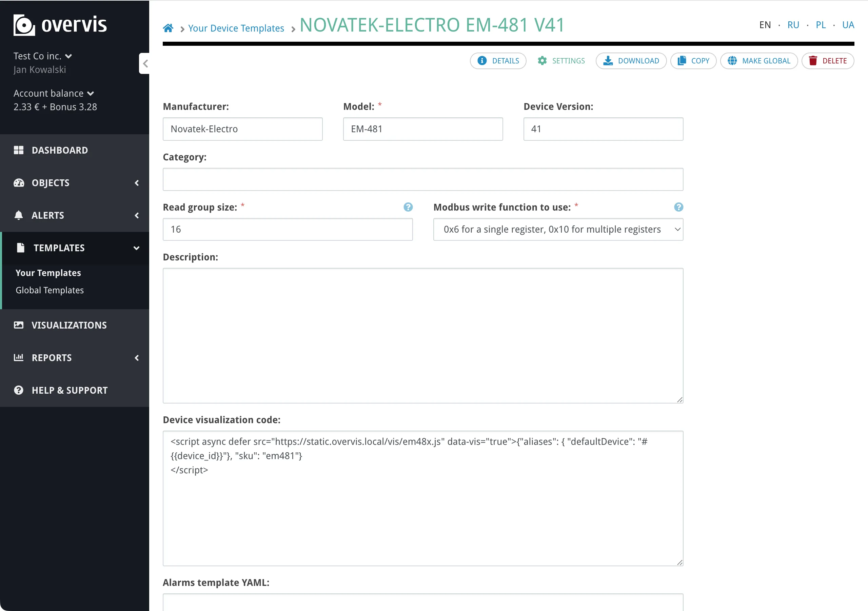
Task: Click the Reports chart icon
Action: [19, 357]
